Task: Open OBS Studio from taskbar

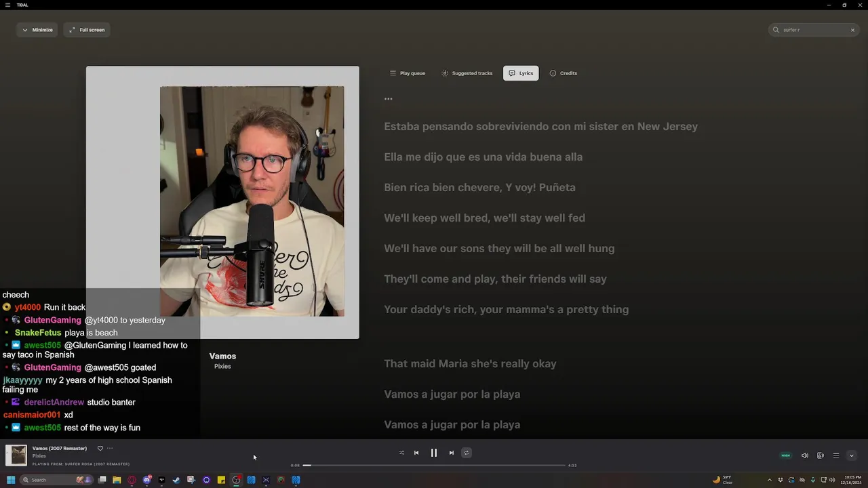Action: click(x=236, y=480)
